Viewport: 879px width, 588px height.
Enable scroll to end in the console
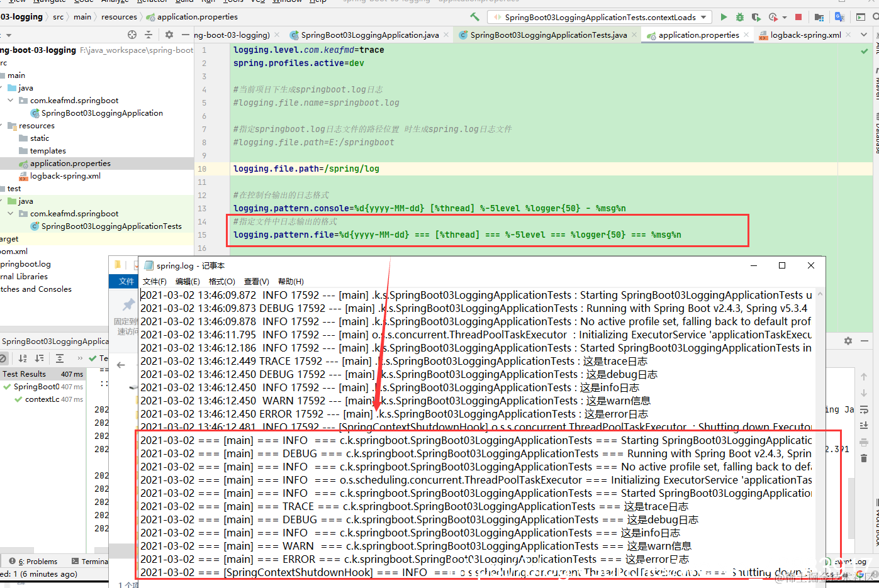coord(864,425)
